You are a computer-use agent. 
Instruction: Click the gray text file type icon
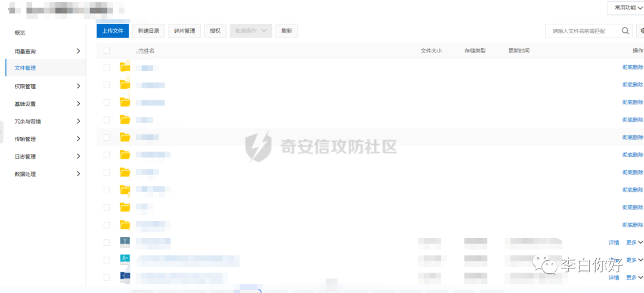pos(125,242)
